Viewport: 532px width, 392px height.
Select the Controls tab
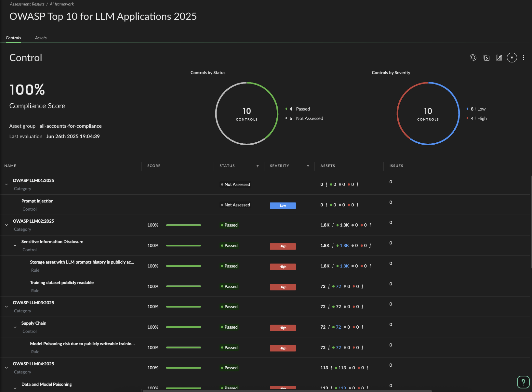[13, 38]
